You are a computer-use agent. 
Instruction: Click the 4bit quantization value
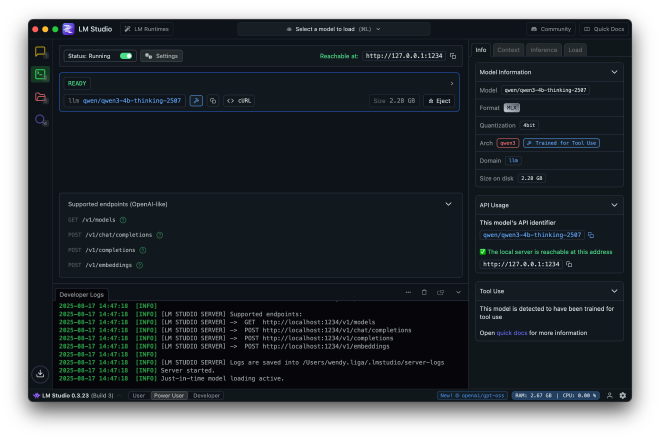pos(529,125)
